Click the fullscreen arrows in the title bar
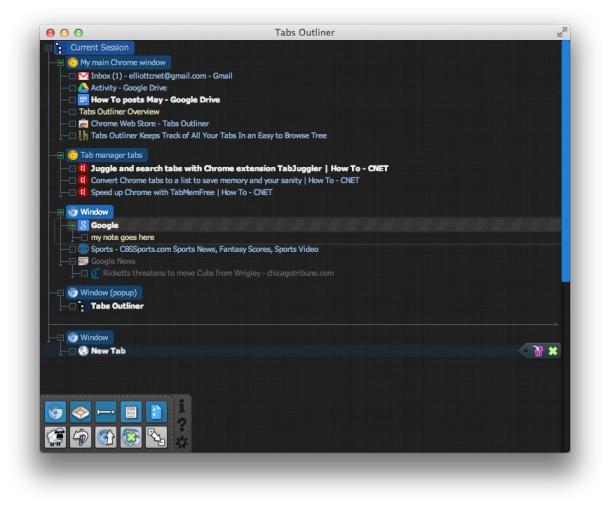 tap(562, 32)
